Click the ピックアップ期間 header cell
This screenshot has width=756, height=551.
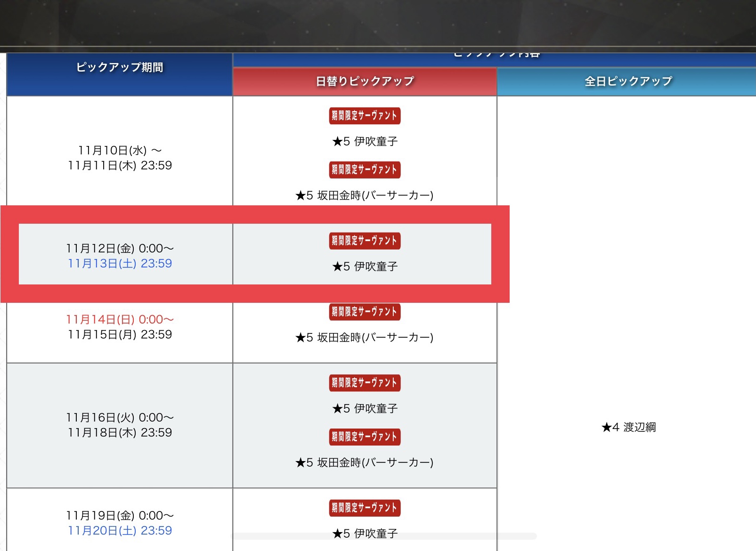tap(120, 68)
